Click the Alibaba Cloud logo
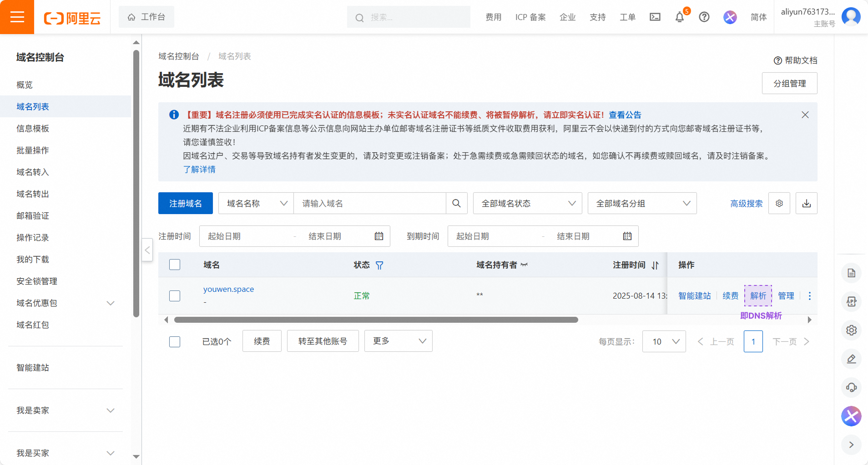The width and height of the screenshot is (868, 465). [x=72, y=18]
